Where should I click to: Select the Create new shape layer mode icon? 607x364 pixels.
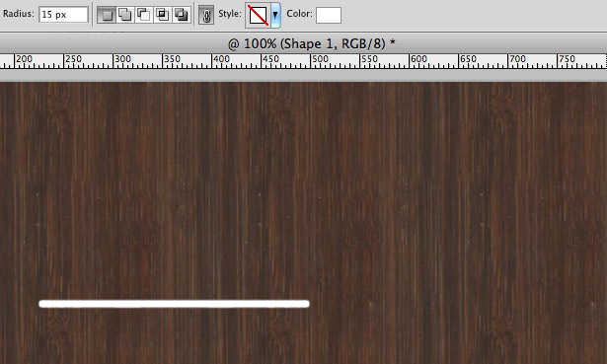tap(107, 15)
